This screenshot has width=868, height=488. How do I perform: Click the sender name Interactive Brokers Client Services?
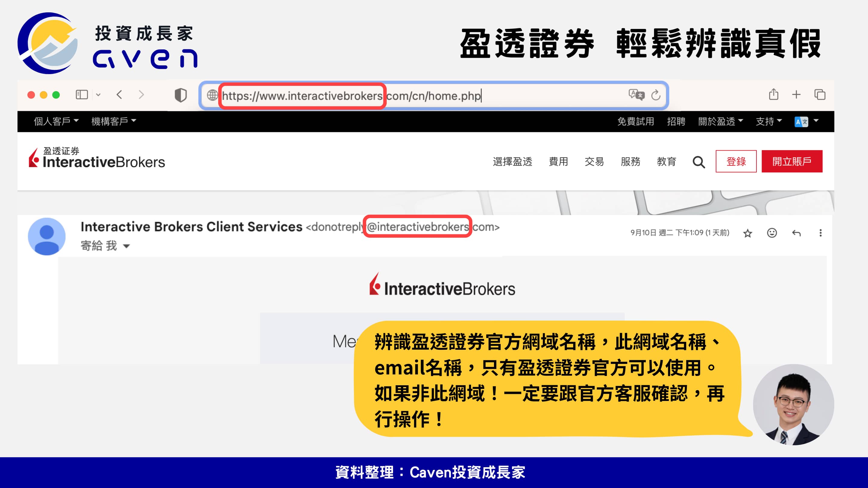coord(191,227)
